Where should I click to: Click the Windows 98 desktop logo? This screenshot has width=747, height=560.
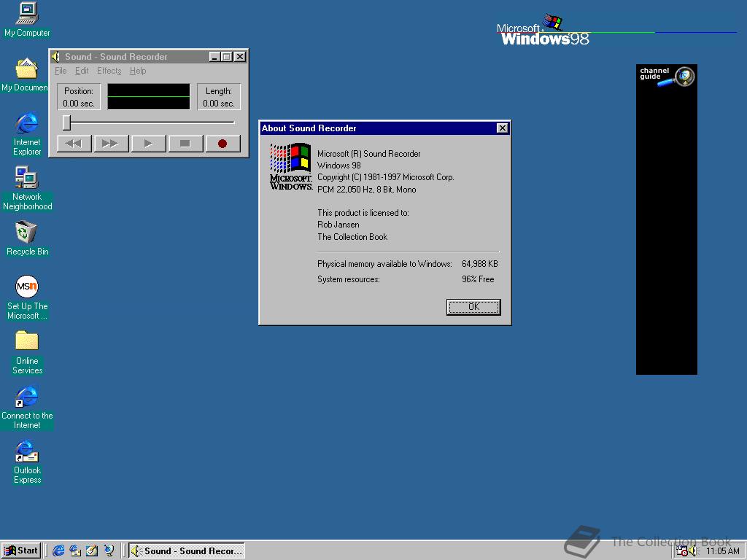coord(543,30)
